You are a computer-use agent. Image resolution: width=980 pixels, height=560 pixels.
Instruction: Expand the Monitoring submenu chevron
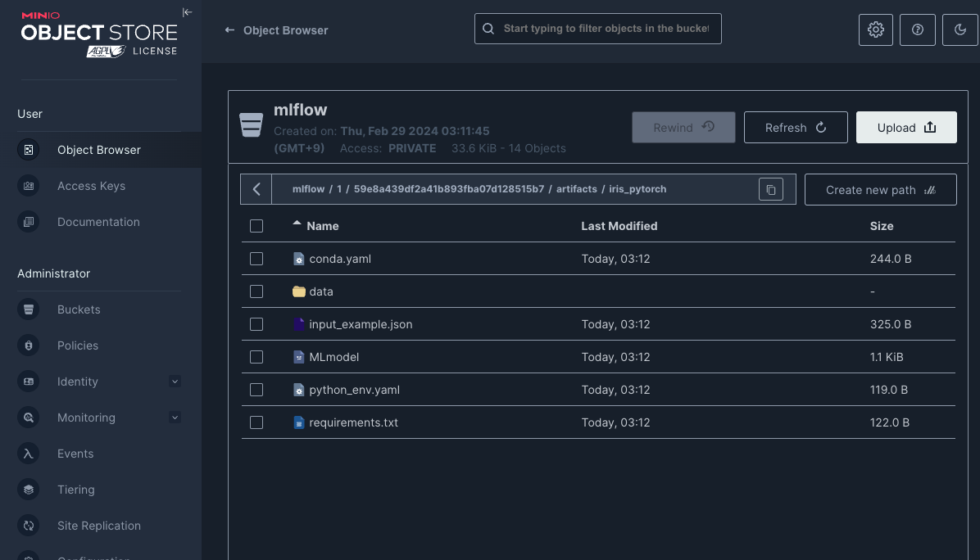[175, 418]
